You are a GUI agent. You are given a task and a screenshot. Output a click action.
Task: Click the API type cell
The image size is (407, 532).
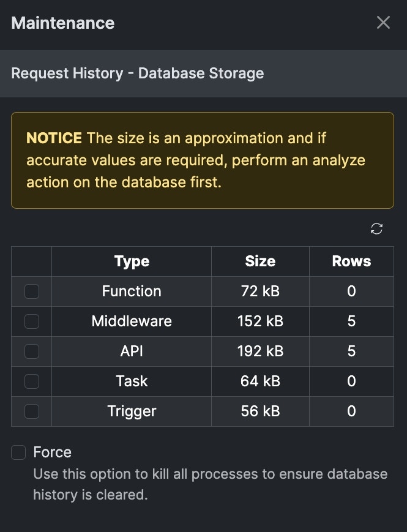[132, 351]
